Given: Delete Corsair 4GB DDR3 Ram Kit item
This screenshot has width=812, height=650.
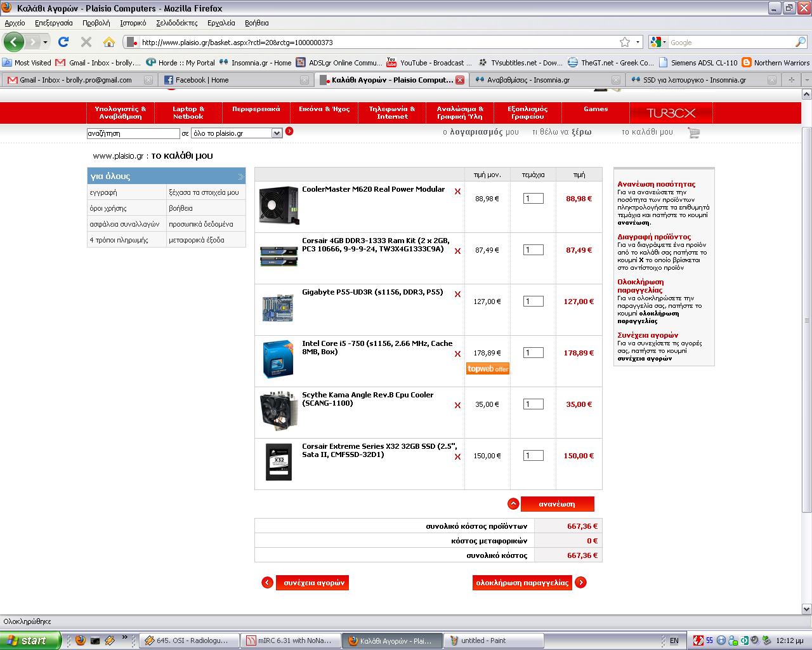Looking at the screenshot, I should tap(457, 251).
